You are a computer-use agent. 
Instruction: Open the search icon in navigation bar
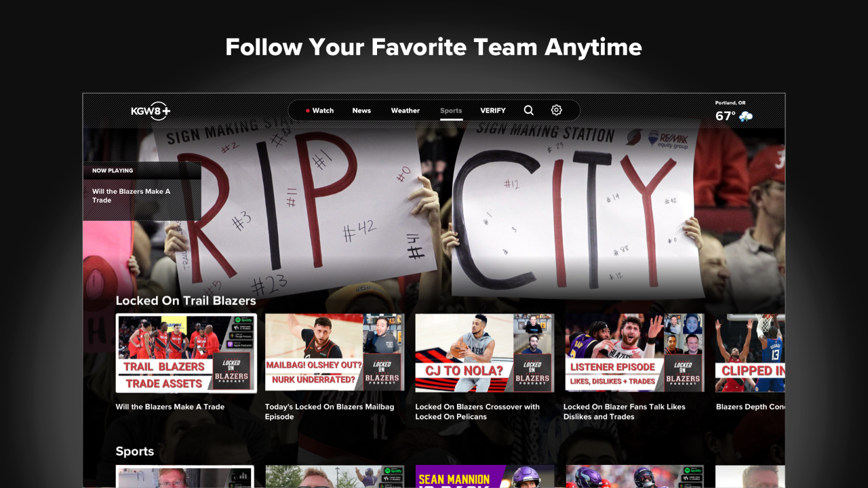coord(529,110)
